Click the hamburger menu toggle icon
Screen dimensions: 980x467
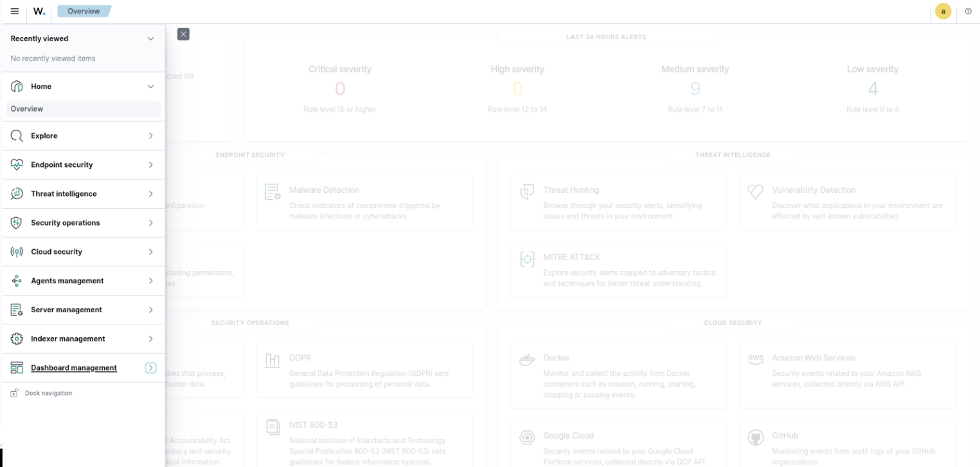(x=15, y=12)
